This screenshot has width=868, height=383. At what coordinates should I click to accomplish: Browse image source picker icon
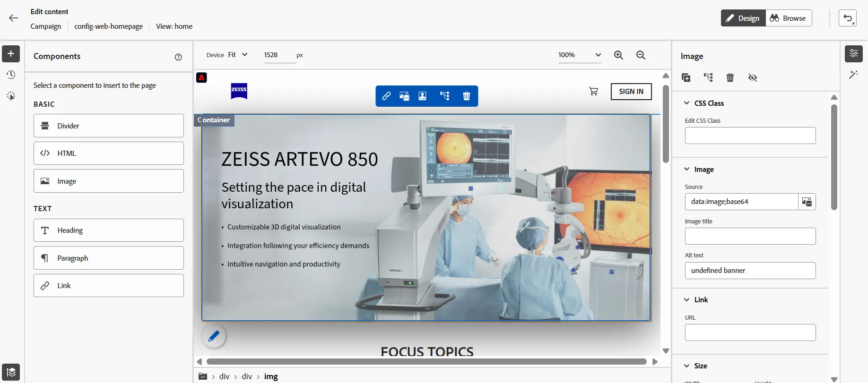click(x=807, y=202)
